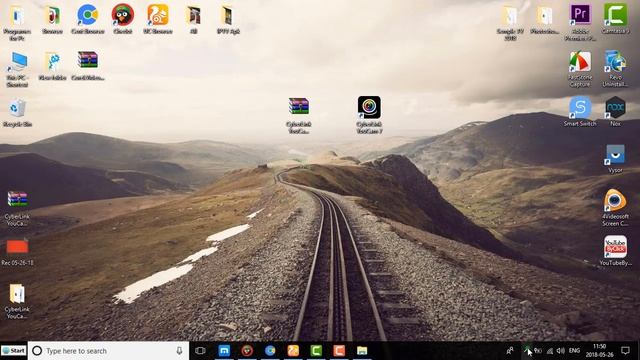Select the Photoshop folder on the desktop
Image resolution: width=640 pixels, height=360 pixels.
point(545,16)
